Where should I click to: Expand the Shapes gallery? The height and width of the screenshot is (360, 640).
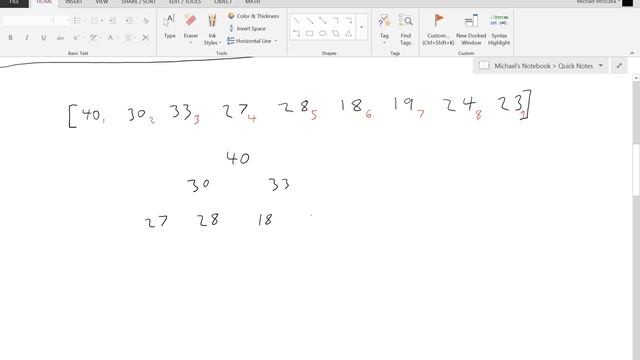pyautogui.click(x=362, y=27)
